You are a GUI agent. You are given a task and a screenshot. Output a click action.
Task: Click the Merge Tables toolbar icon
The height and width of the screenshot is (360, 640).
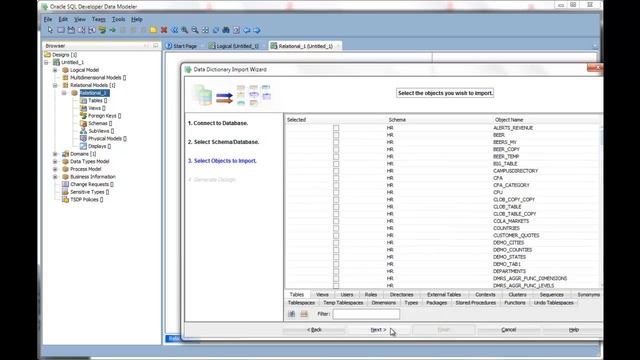click(x=92, y=30)
